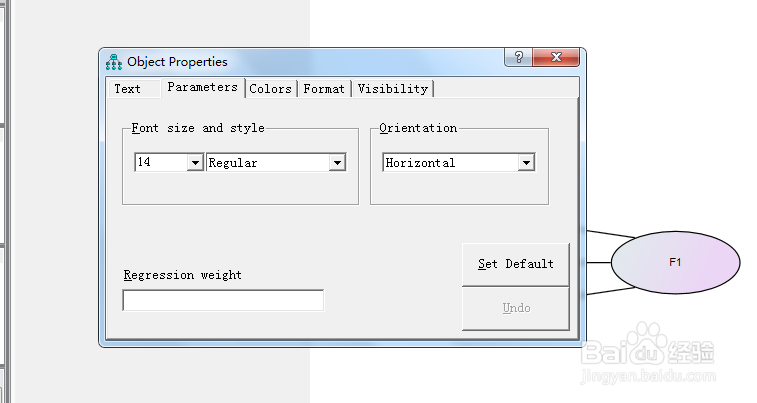Screen dimensions: 757x403
Task: Click the Undo button
Action: point(516,308)
